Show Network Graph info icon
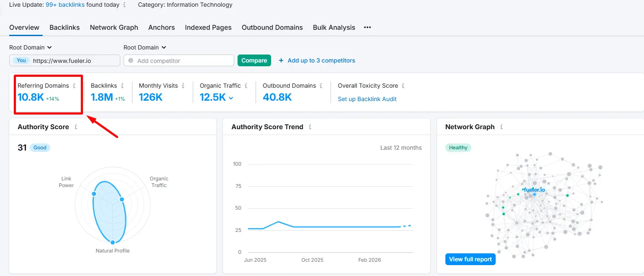 [x=502, y=127]
